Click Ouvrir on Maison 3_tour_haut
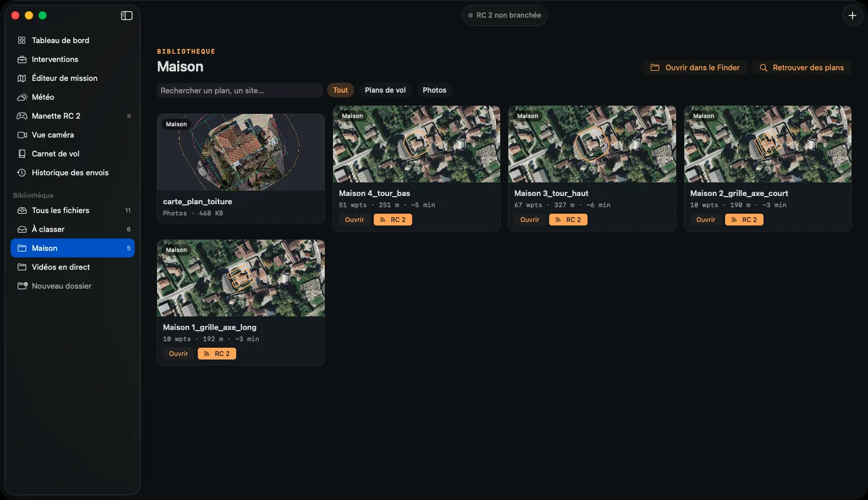The image size is (868, 500). (x=530, y=220)
